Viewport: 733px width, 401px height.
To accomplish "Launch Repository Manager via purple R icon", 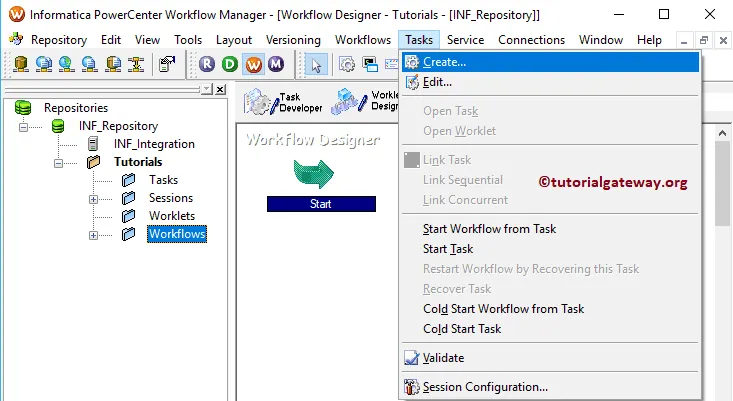I will 207,64.
